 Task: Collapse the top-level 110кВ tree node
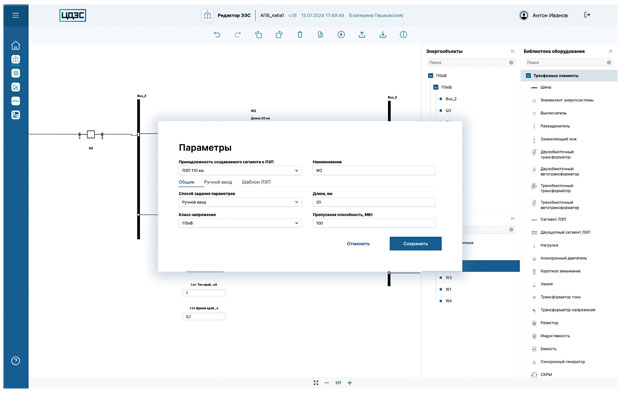point(431,76)
